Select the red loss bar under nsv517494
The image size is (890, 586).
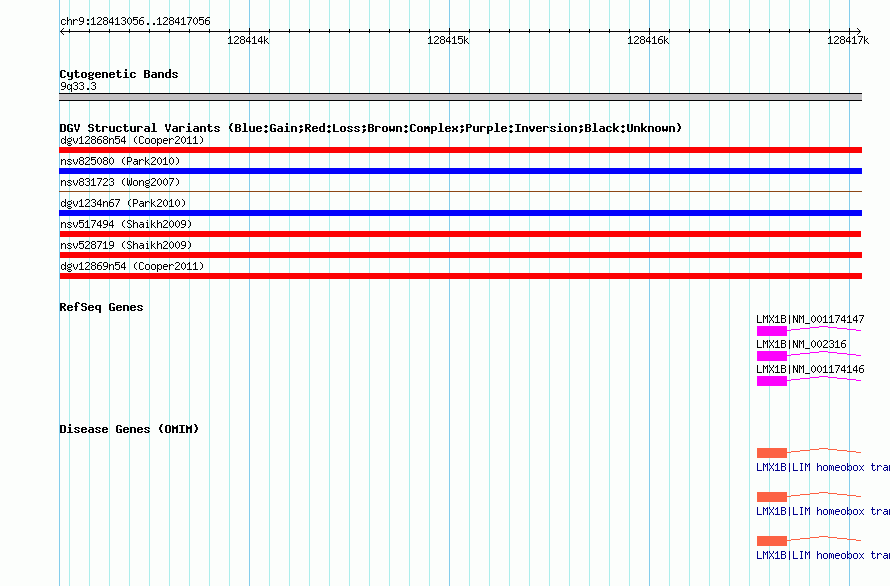[460, 234]
